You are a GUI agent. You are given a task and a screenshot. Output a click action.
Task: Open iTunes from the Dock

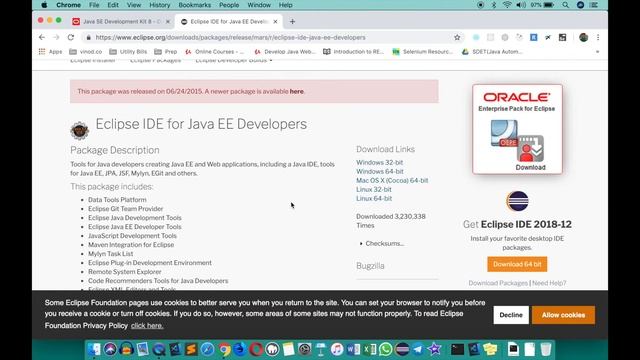337,349
